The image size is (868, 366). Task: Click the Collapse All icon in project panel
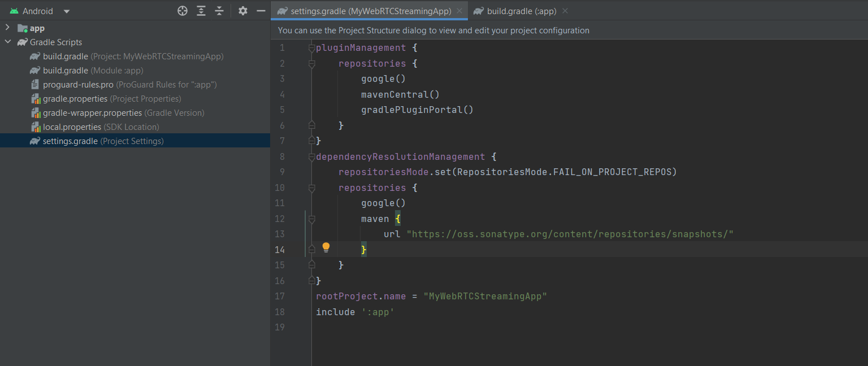pyautogui.click(x=219, y=11)
